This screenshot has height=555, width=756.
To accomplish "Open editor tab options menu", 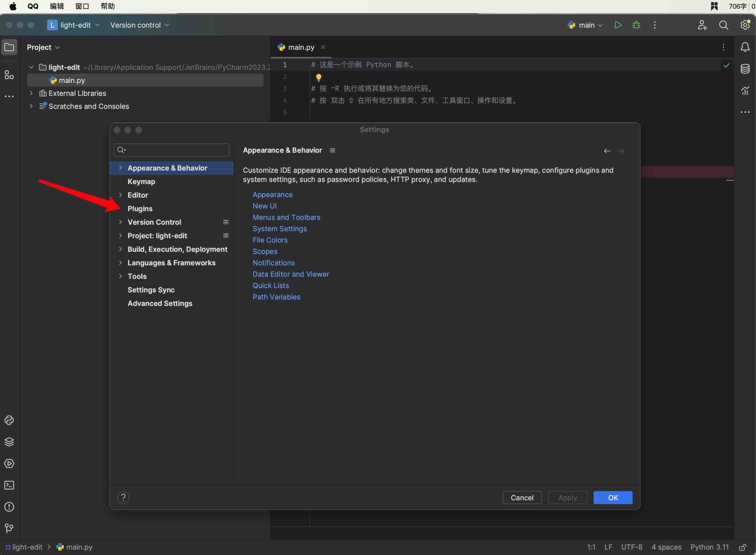I will [724, 47].
